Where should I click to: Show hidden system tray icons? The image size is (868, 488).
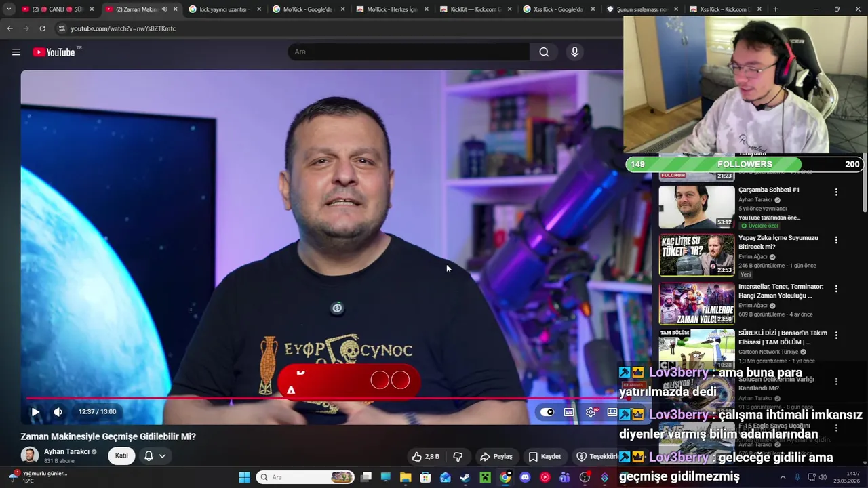coord(783,477)
